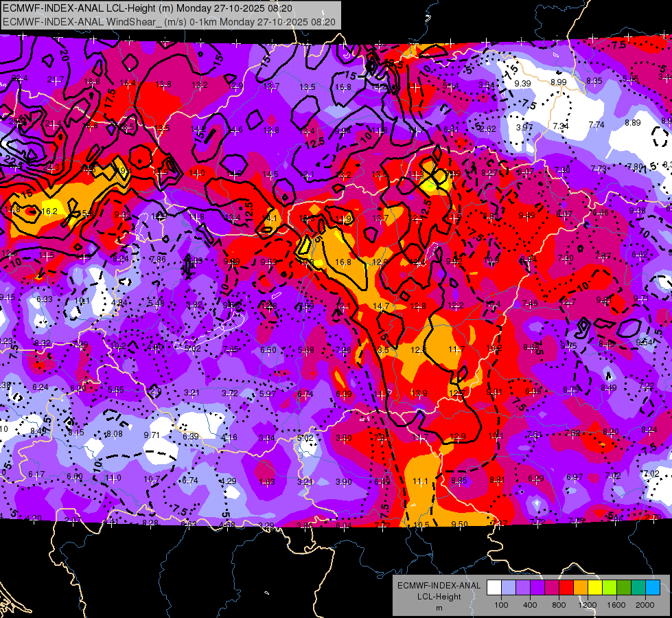
Task: Click the grid value 4.16
Action: pyautogui.click(x=229, y=437)
